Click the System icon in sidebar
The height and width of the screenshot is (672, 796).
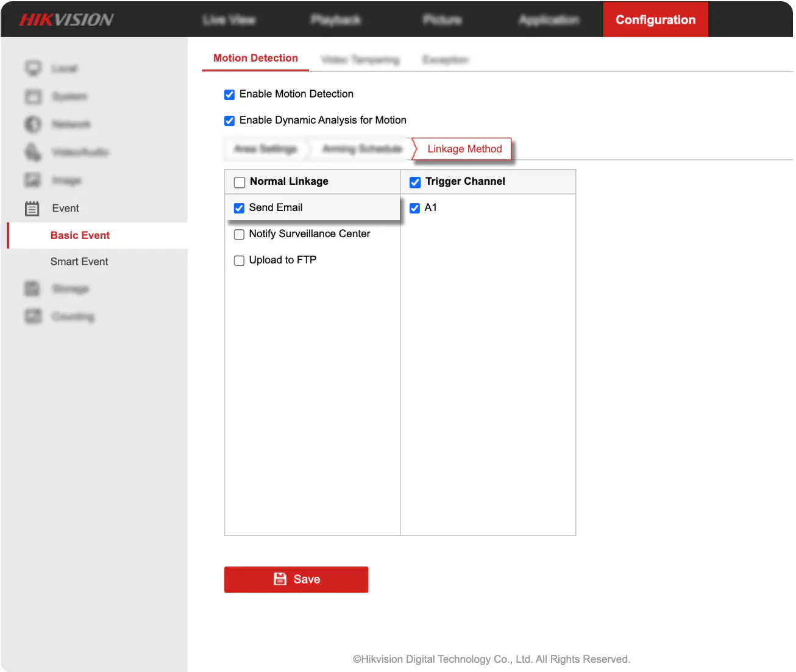coord(33,96)
